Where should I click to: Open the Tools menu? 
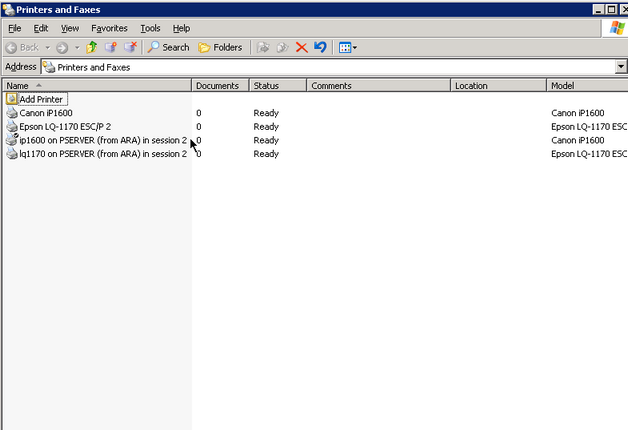(150, 28)
